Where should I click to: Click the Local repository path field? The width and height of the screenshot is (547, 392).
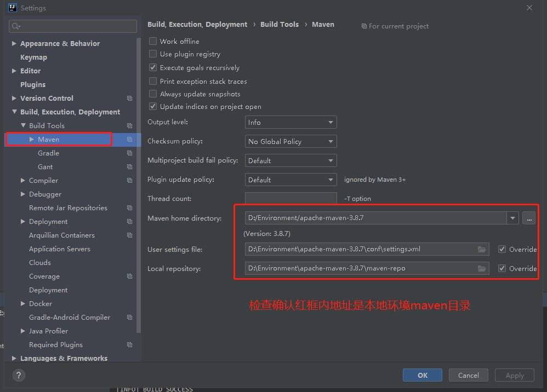pos(367,268)
